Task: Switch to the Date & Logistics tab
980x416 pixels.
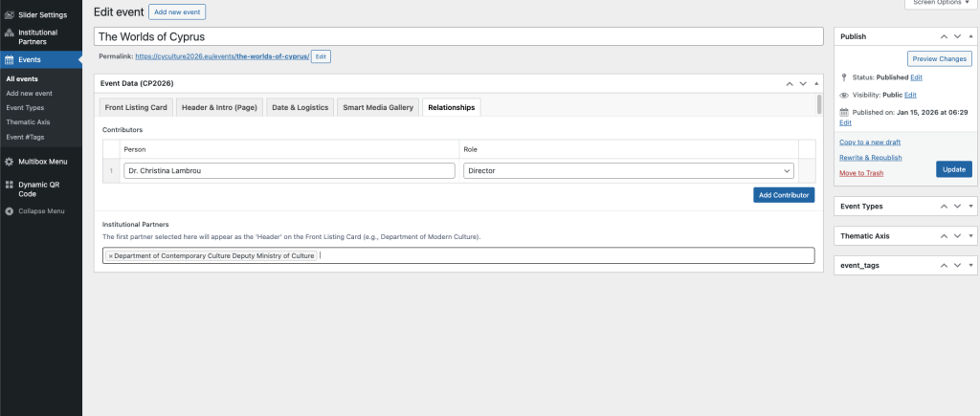Action: [299, 107]
